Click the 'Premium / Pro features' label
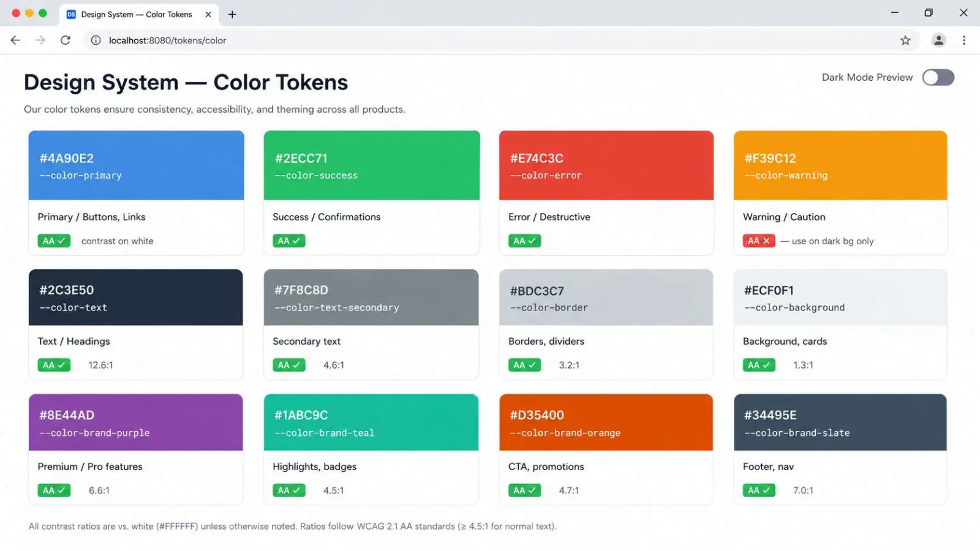Screen dimensions: 980x551 pos(90,467)
